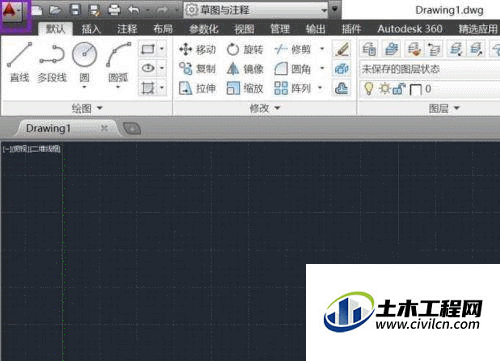Click the Undo arrow icon
500x361 pixels.
tap(134, 10)
